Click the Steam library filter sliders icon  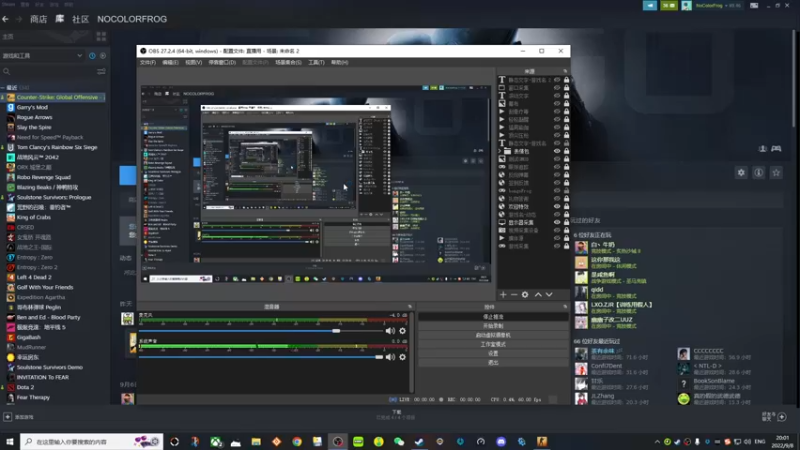click(x=101, y=71)
